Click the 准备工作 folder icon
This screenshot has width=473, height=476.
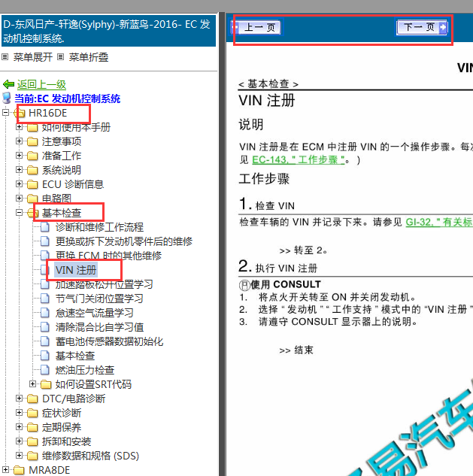[32, 156]
